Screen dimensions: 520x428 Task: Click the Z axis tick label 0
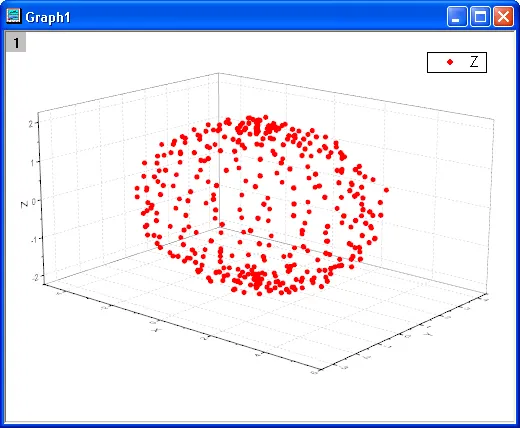pos(33,202)
